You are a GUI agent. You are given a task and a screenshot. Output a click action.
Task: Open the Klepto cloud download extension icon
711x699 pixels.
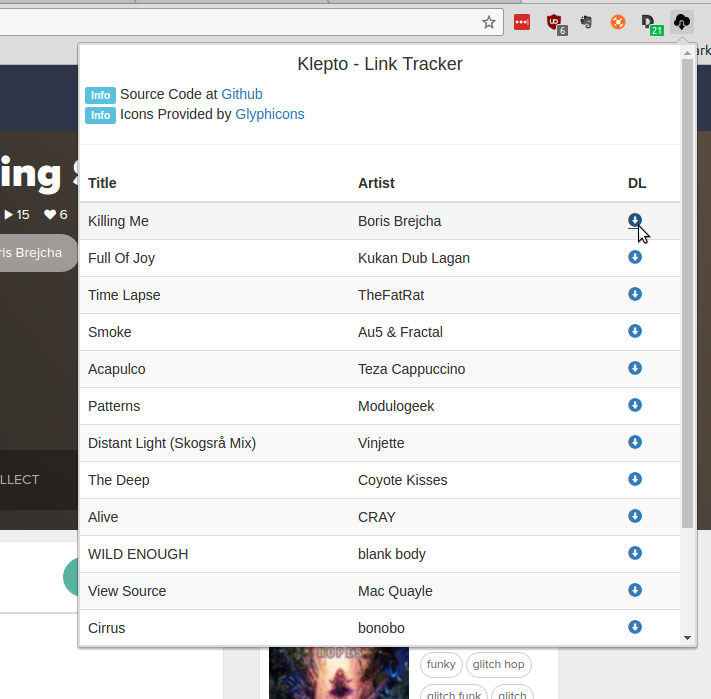pos(682,22)
